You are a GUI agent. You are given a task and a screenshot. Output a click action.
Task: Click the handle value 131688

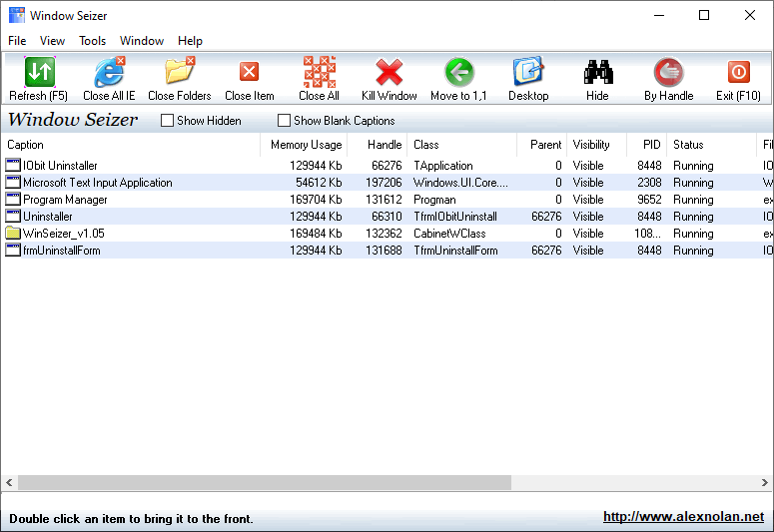(385, 251)
